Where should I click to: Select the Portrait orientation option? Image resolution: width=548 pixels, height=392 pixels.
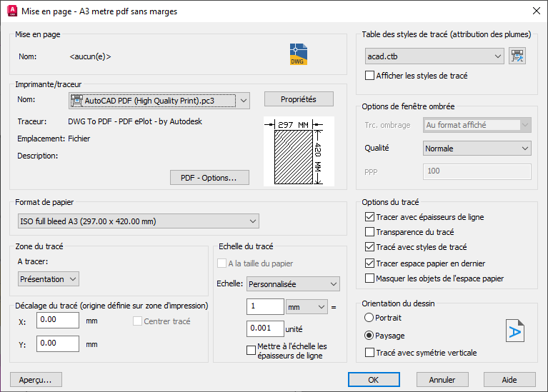tap(369, 317)
